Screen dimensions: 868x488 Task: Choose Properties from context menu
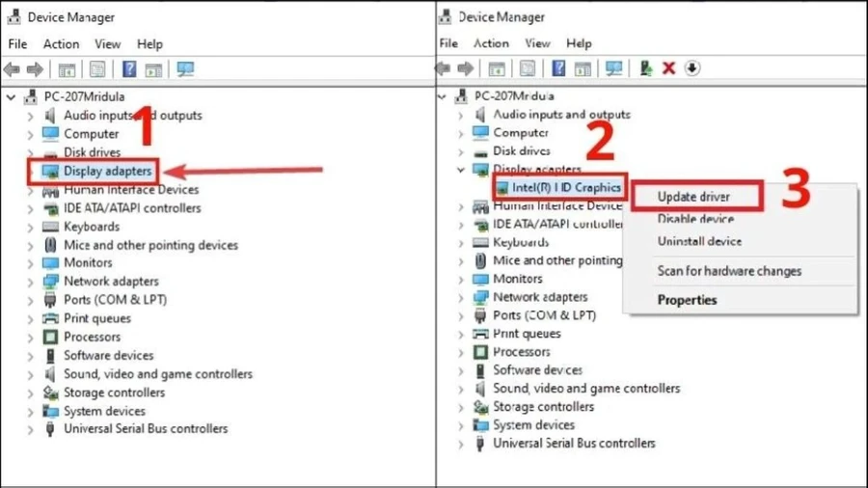point(687,300)
